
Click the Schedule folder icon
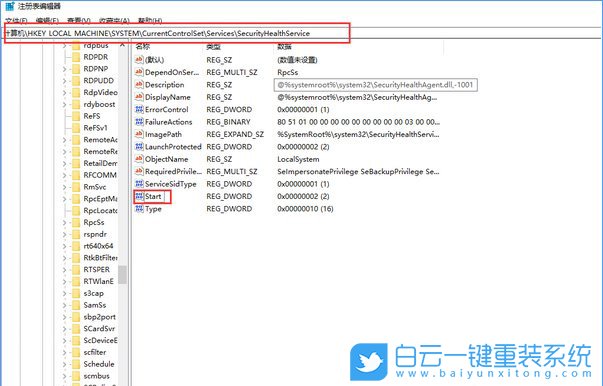tap(76, 364)
